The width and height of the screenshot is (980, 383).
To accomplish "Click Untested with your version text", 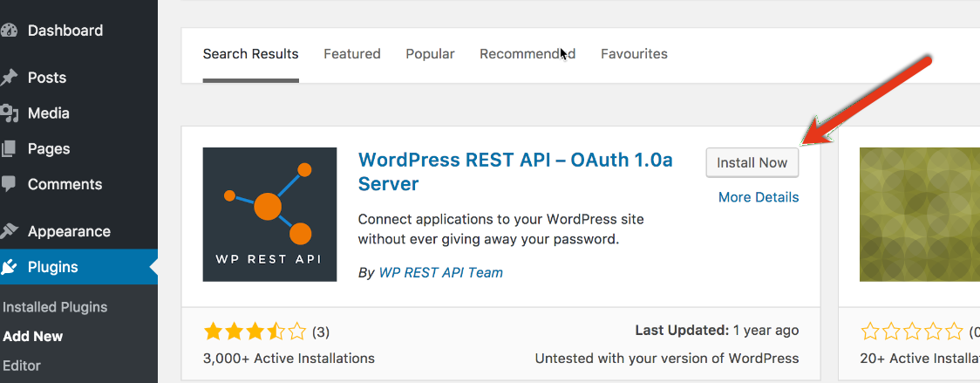I will tap(667, 359).
